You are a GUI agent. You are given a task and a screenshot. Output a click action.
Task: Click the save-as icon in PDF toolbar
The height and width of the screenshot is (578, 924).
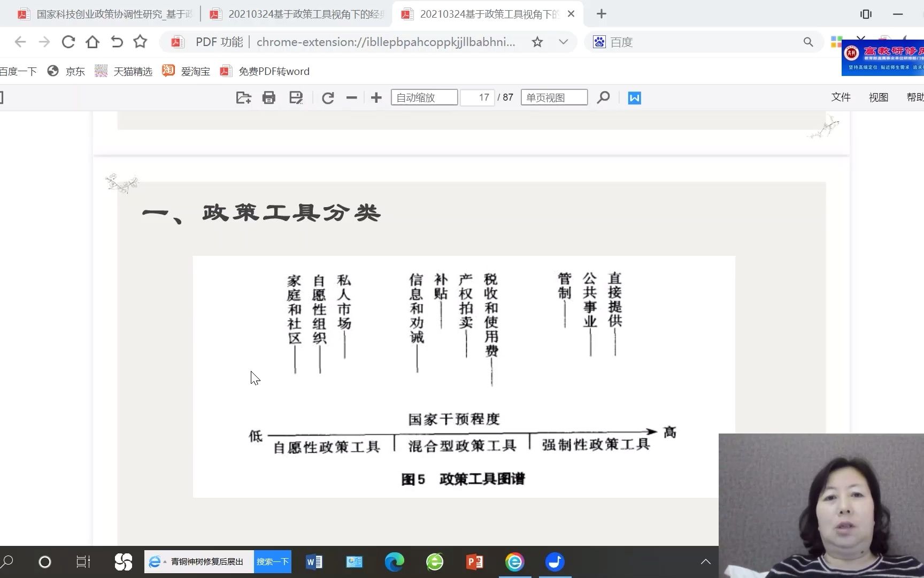click(x=296, y=97)
